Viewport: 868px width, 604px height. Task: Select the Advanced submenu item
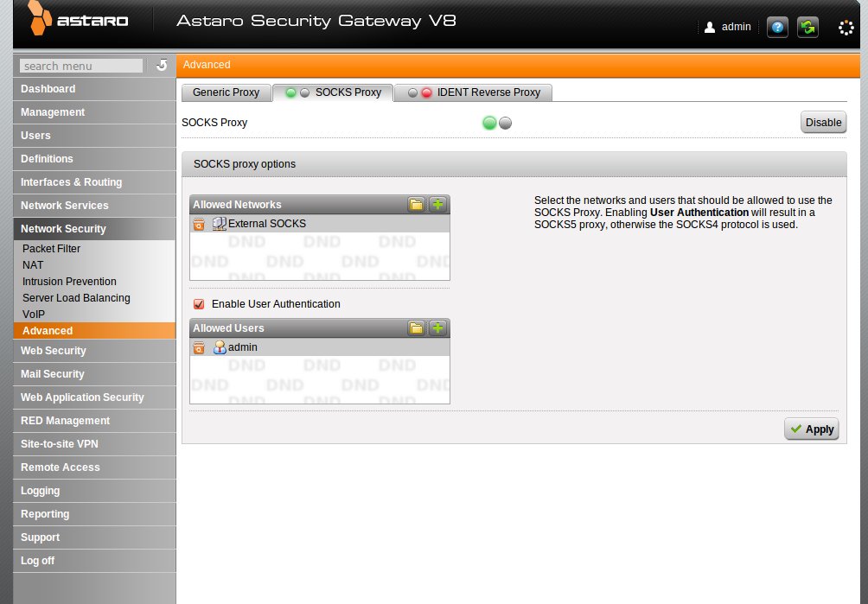pyautogui.click(x=94, y=331)
